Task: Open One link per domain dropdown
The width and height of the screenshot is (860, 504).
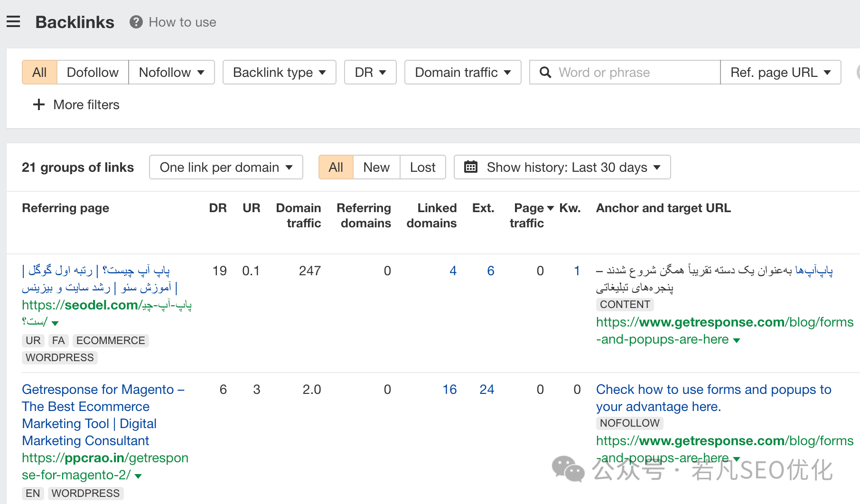Action: [x=226, y=167]
